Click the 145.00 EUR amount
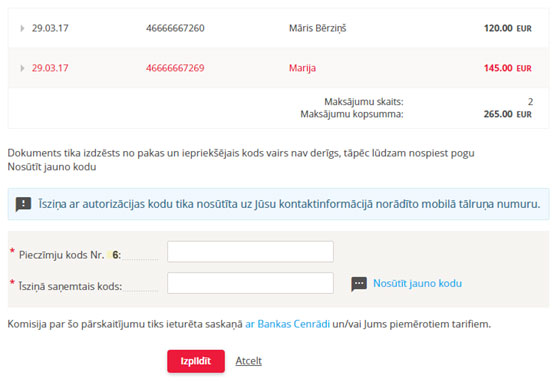This screenshot has height=382, width=554. click(508, 68)
